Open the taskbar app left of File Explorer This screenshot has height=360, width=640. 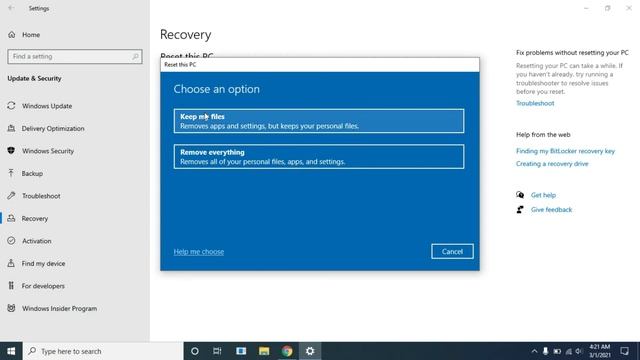pos(241,351)
